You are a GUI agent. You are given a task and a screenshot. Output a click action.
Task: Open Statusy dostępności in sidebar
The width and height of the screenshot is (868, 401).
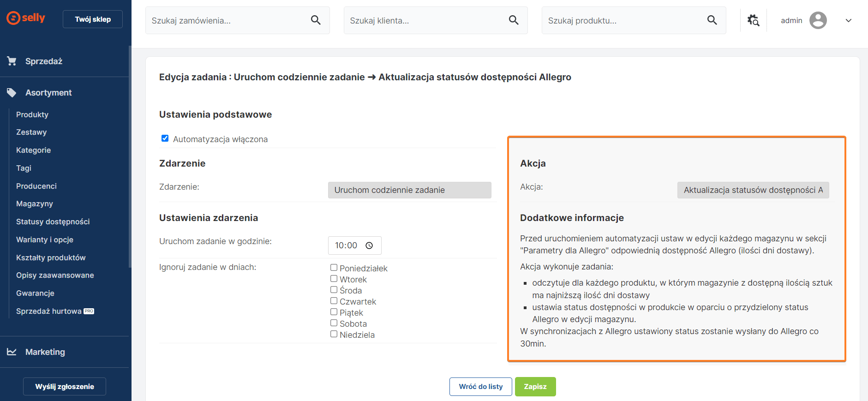point(53,221)
